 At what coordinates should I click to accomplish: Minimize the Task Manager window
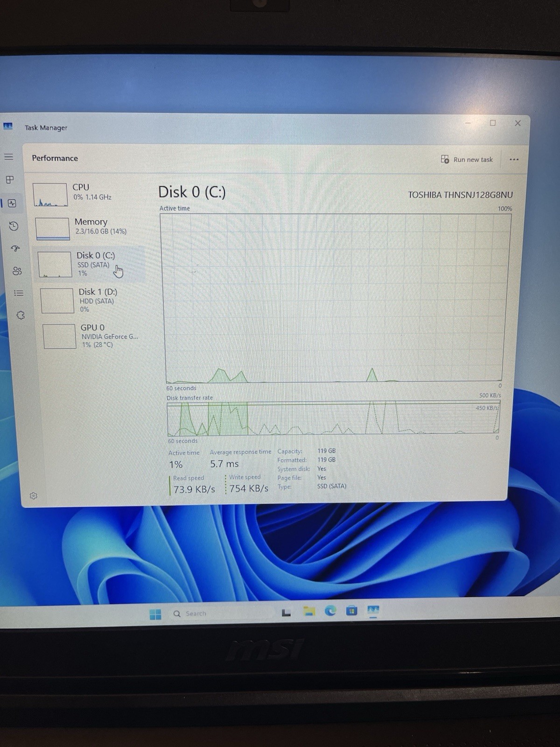tap(468, 123)
